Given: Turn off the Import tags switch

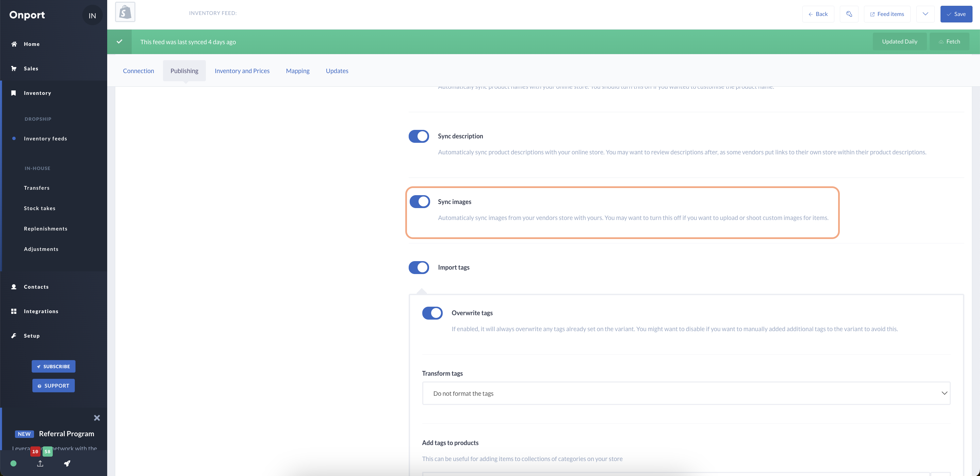Looking at the screenshot, I should tap(419, 267).
